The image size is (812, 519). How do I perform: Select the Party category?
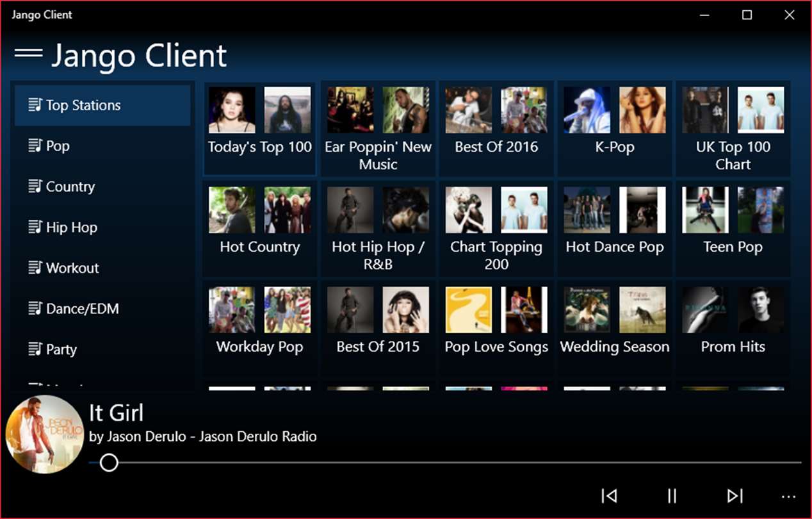pos(102,349)
